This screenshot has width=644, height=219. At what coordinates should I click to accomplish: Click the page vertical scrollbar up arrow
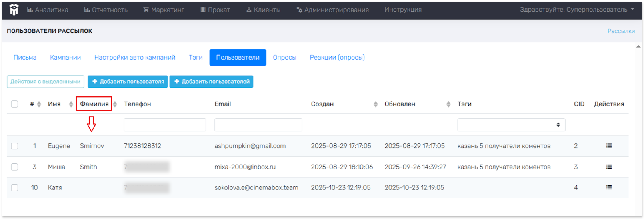638,46
